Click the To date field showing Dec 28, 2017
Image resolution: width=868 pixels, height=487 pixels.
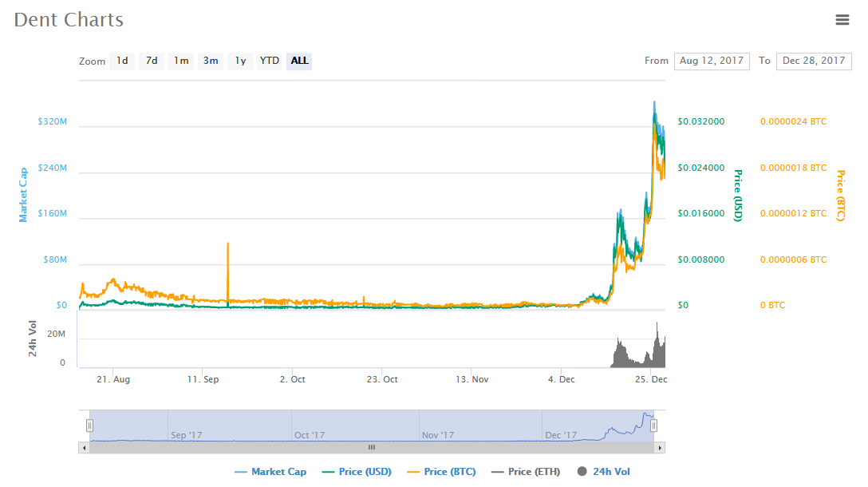click(813, 61)
